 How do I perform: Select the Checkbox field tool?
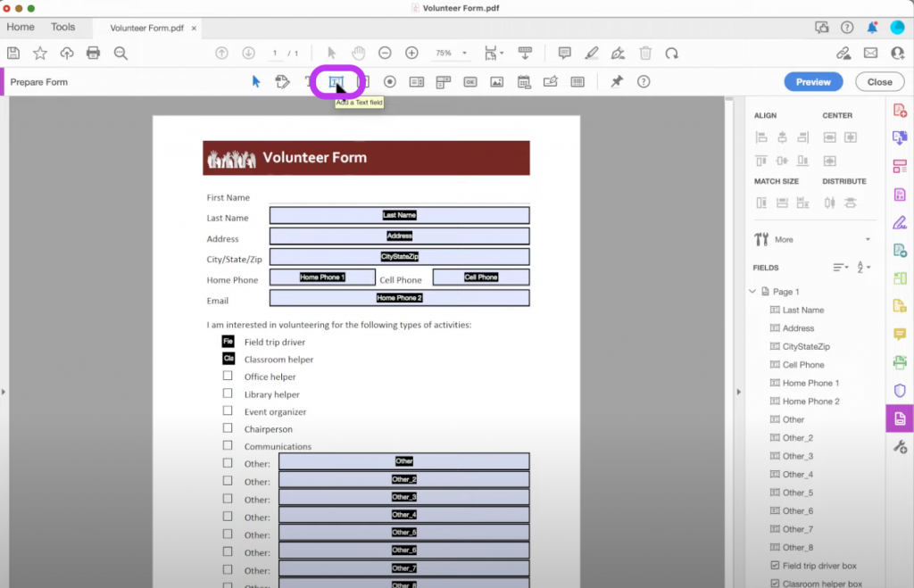pos(361,81)
